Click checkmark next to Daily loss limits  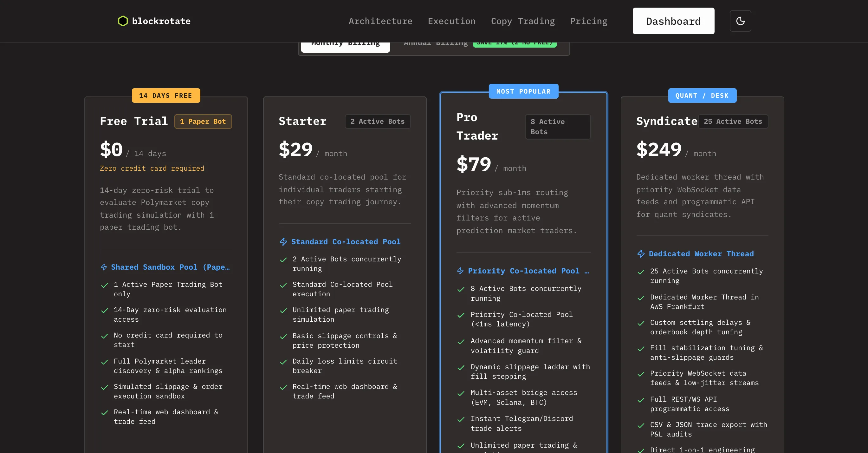tap(283, 362)
